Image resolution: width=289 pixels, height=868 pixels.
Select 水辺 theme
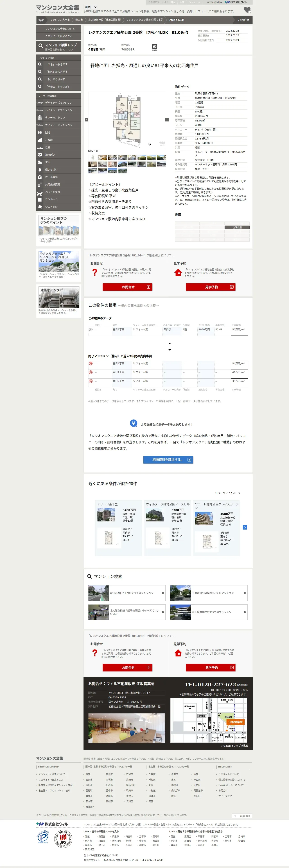tap(59, 162)
